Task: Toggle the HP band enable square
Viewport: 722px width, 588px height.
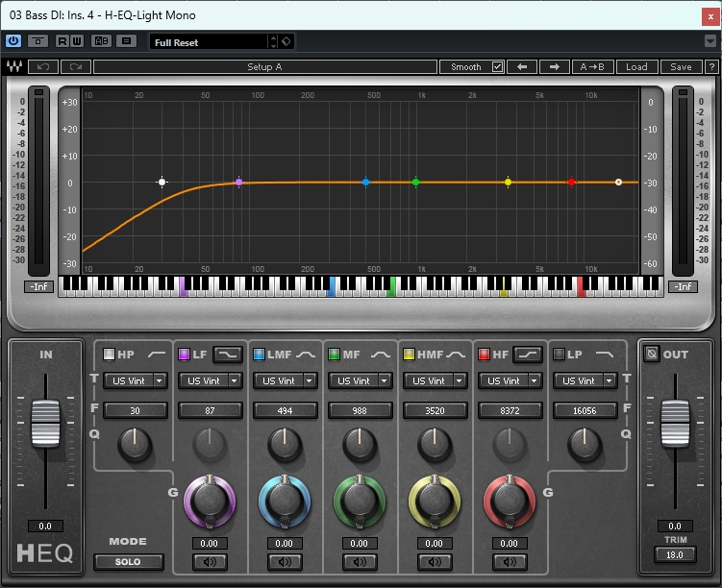Action: pos(109,355)
